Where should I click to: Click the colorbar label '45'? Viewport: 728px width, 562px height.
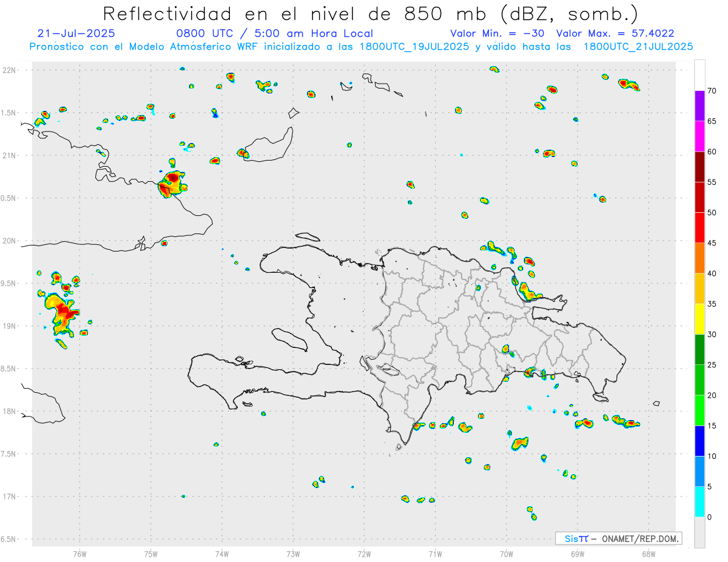712,243
